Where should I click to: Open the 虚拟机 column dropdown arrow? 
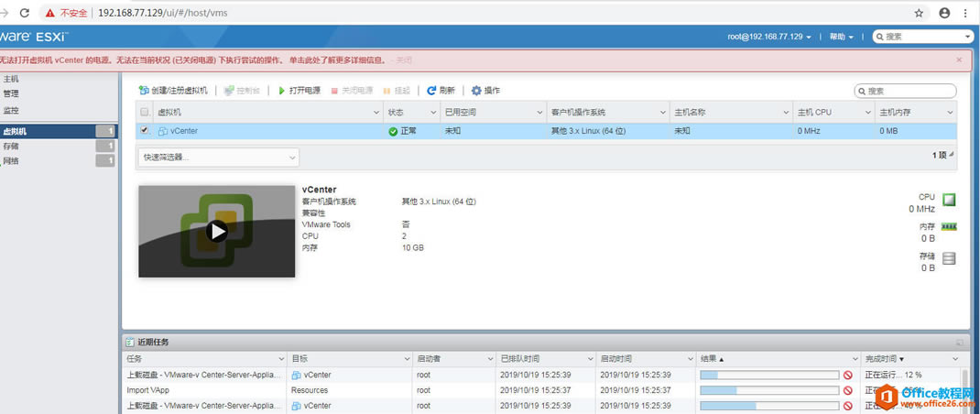pyautogui.click(x=376, y=113)
